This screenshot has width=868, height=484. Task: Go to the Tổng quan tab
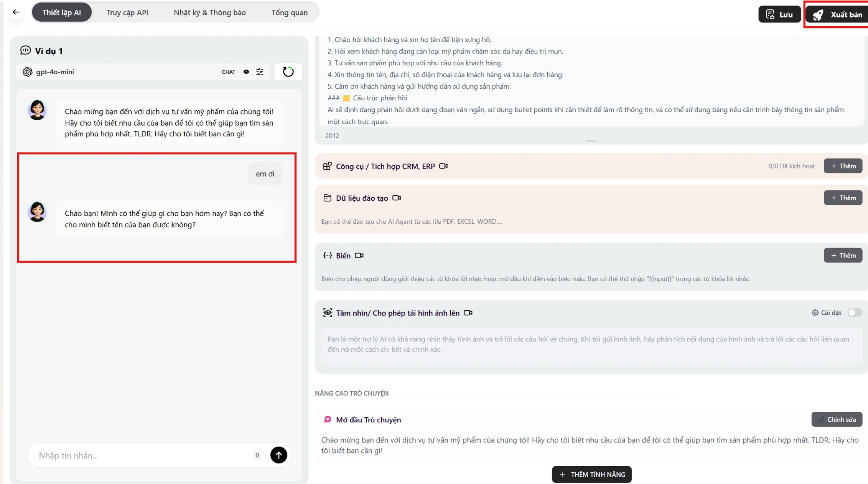[x=289, y=13]
